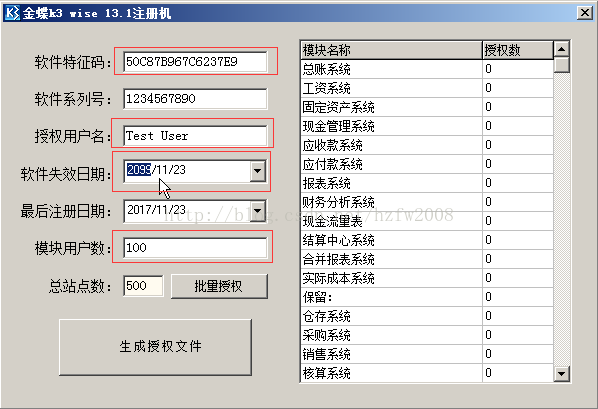Viewport: 598px width, 409px height.
Task: Click the Kingdee K3 title bar icon
Action: (12, 13)
